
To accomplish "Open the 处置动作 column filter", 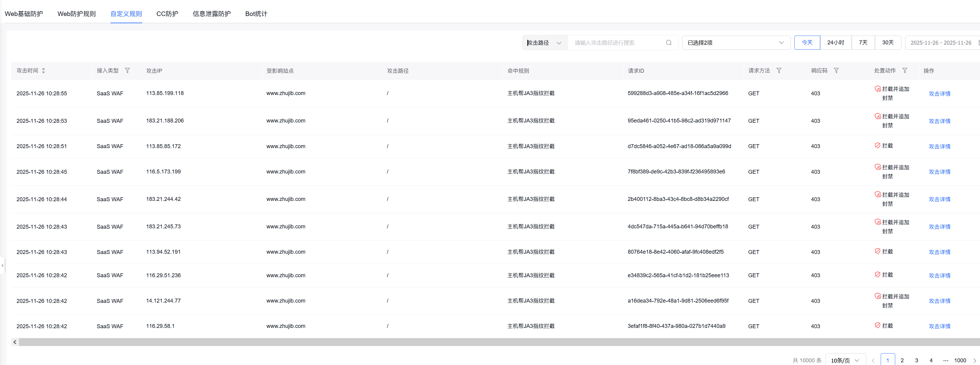I will pyautogui.click(x=905, y=70).
